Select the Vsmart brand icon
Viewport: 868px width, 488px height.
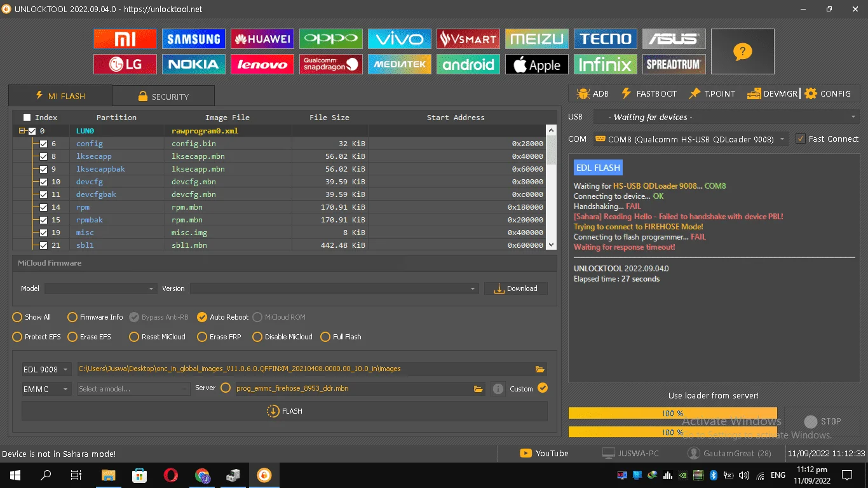[468, 39]
